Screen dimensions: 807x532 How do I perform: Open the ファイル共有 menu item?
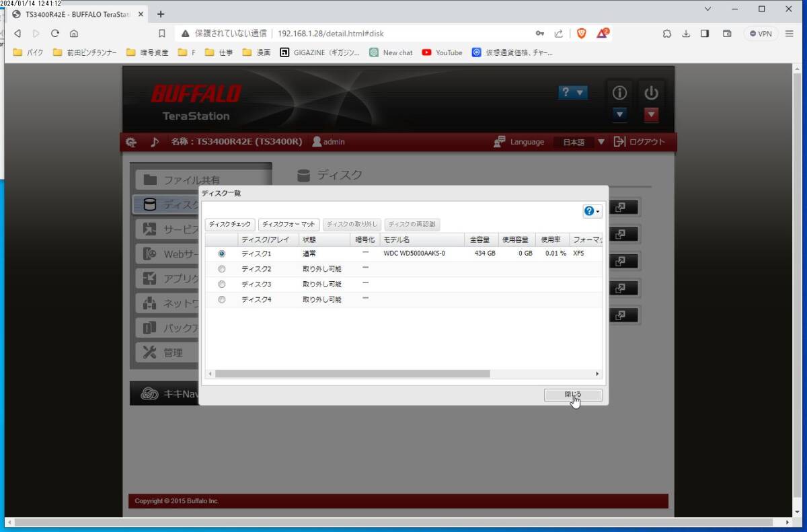tap(202, 180)
